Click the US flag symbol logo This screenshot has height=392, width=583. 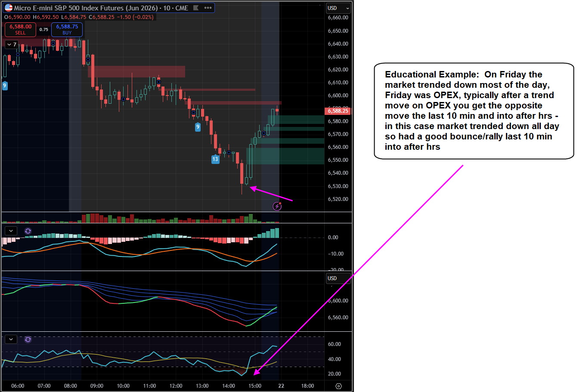pos(9,8)
